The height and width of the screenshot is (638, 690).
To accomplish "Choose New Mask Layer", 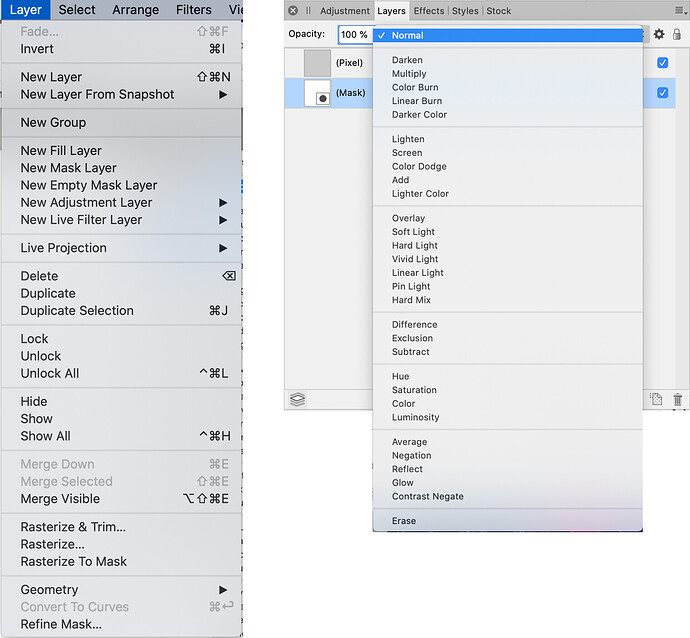I will [122, 168].
